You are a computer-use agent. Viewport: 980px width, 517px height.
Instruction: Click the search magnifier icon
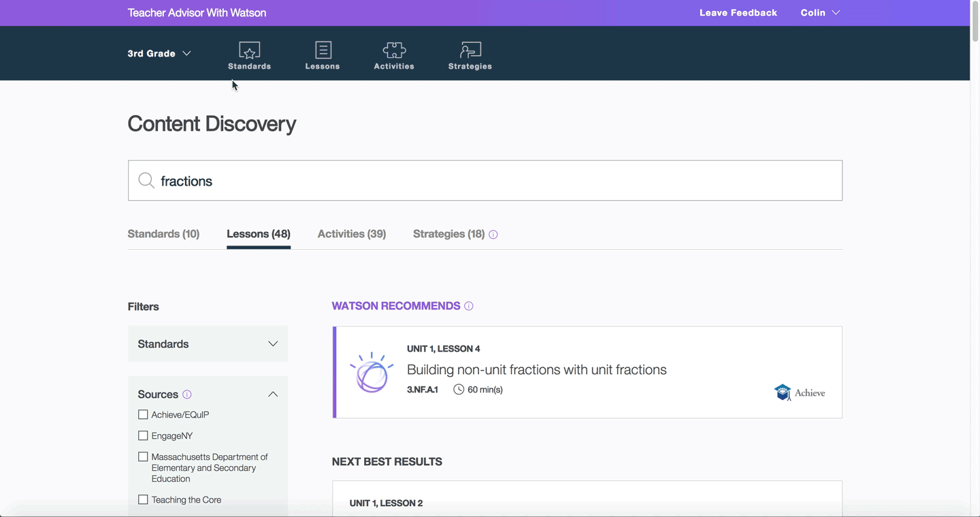coord(146,180)
